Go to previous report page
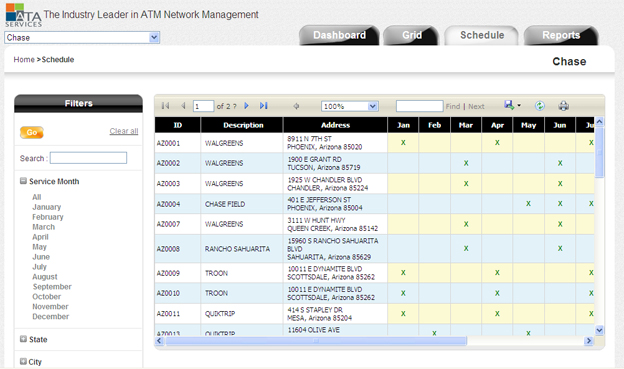The image size is (624, 369). [x=183, y=106]
